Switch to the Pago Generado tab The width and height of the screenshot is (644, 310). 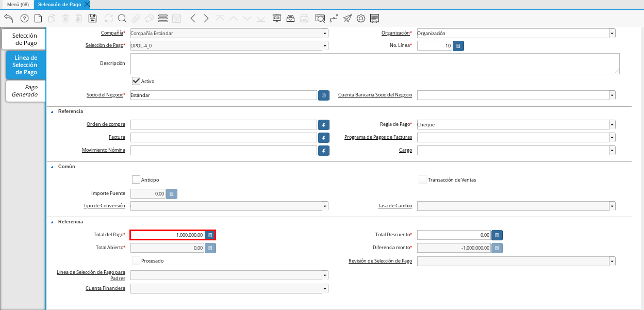point(26,91)
